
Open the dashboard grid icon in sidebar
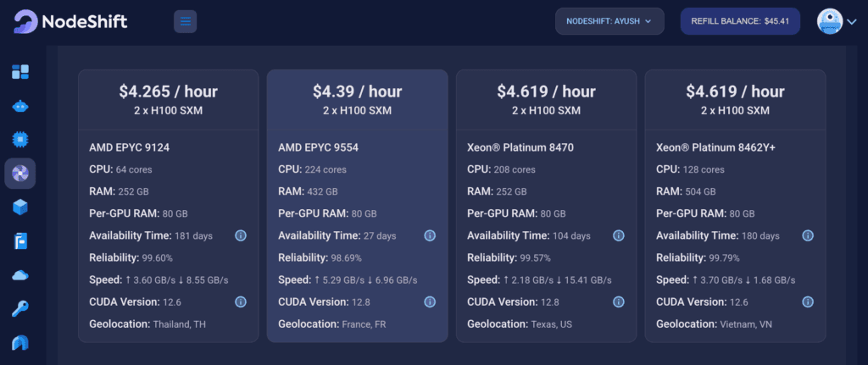(x=20, y=72)
